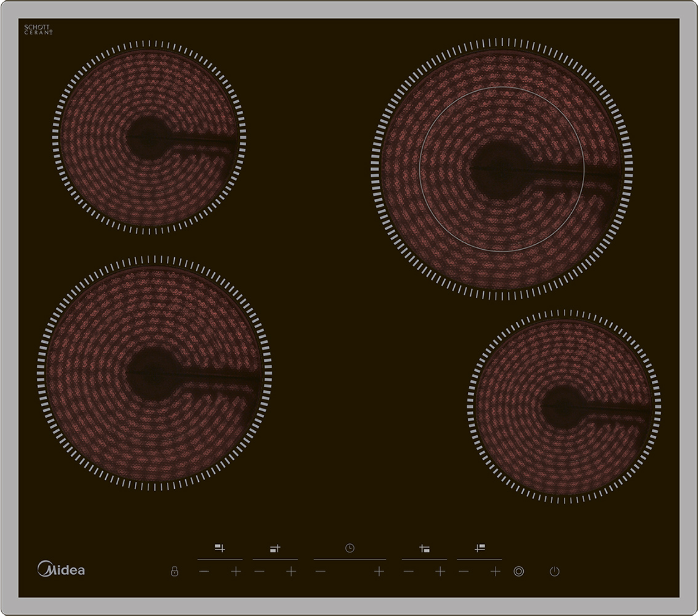The image size is (698, 616).
Task: Tap the power on/off touch icon
Action: [x=554, y=571]
